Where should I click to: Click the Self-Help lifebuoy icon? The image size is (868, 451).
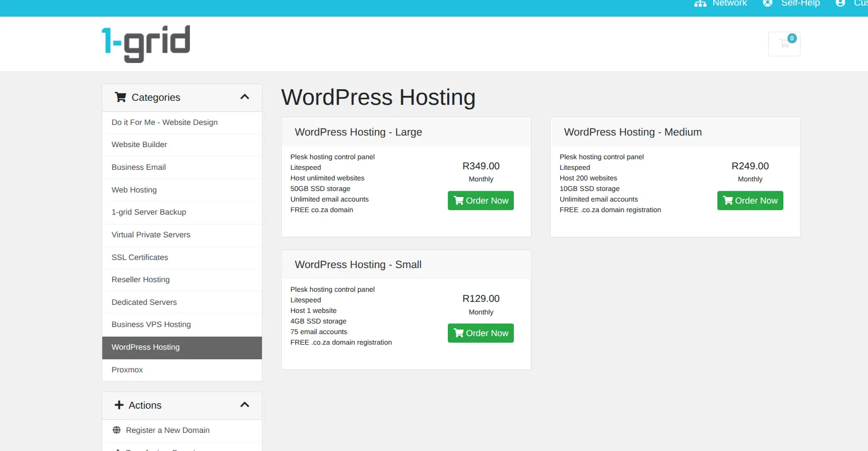pyautogui.click(x=768, y=3)
